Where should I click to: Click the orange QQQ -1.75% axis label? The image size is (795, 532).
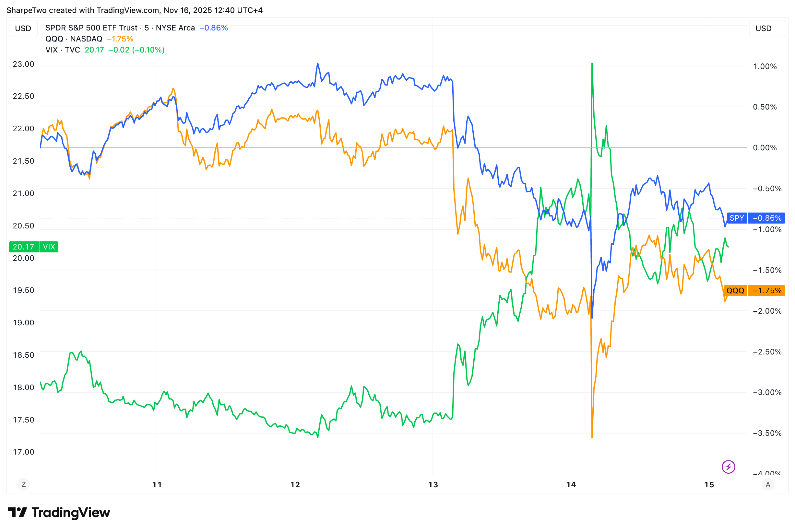point(753,290)
